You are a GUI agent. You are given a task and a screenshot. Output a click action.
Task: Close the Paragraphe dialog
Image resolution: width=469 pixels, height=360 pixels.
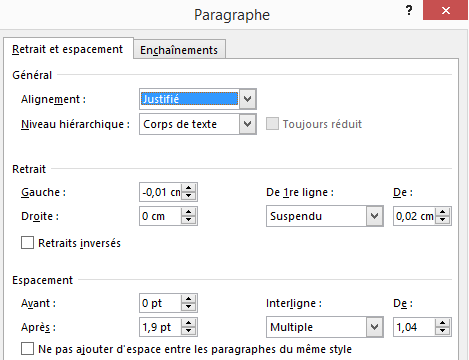pos(446,10)
